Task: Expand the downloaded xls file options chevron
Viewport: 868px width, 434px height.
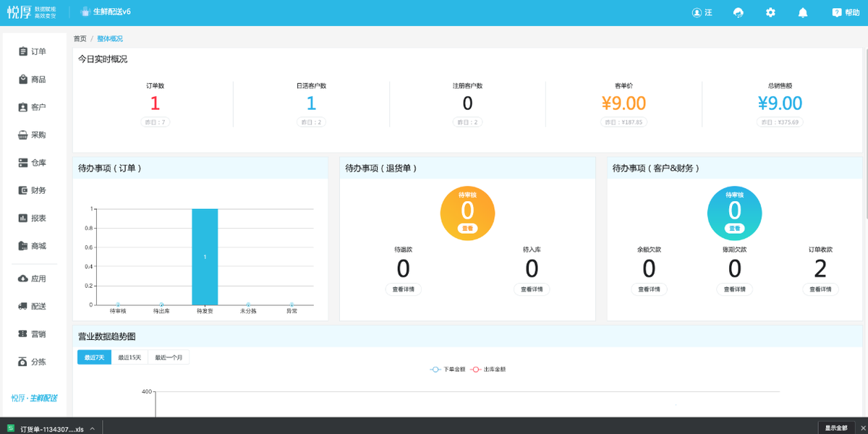Action: point(93,429)
